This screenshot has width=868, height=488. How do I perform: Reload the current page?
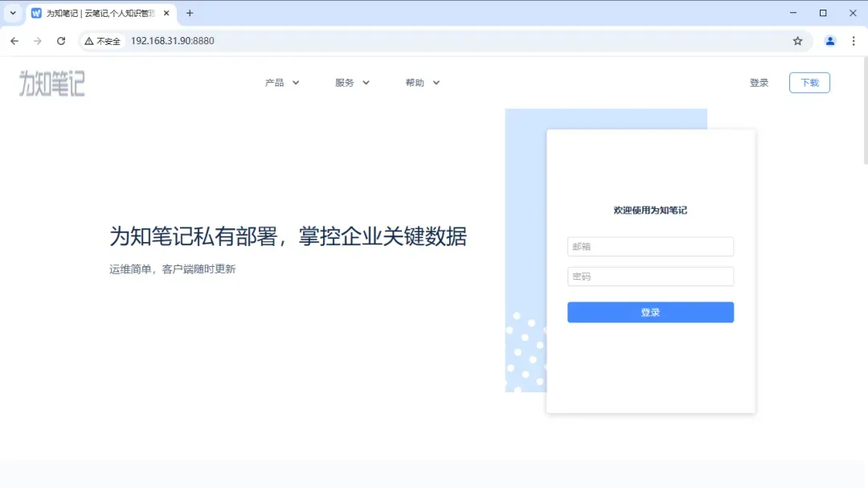61,41
